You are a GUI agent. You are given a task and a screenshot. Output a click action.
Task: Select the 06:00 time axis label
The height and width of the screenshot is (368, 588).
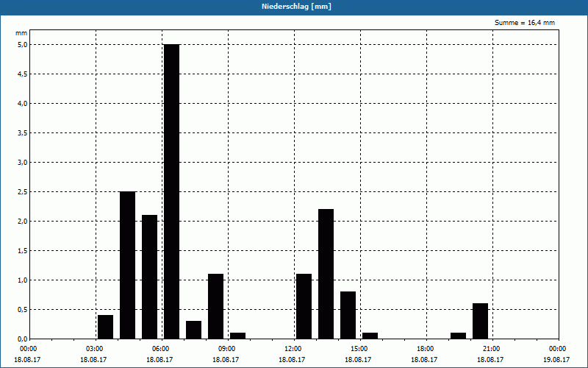162,349
